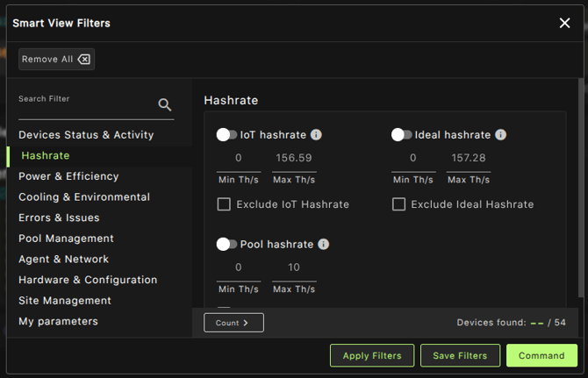Click the Ideal hashrate info icon
This screenshot has height=378, width=588.
pyautogui.click(x=500, y=135)
